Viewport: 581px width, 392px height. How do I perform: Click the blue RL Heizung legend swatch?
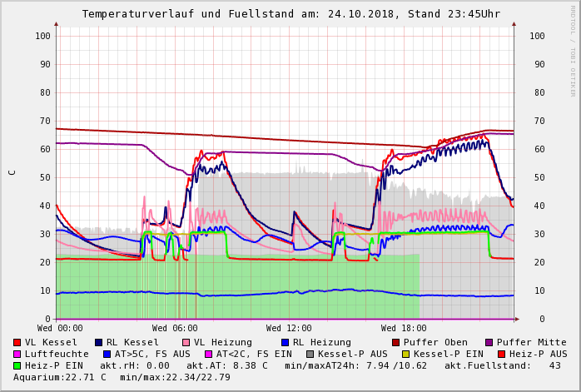pyautogui.click(x=285, y=342)
